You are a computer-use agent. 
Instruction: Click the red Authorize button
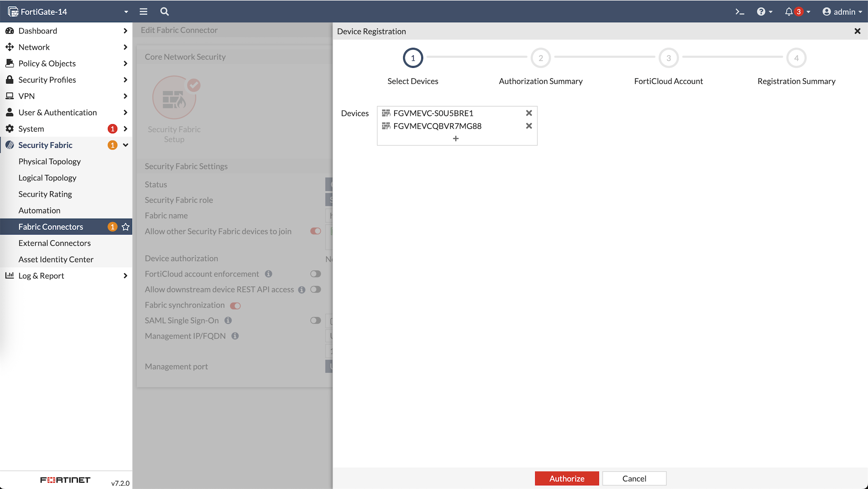point(566,479)
